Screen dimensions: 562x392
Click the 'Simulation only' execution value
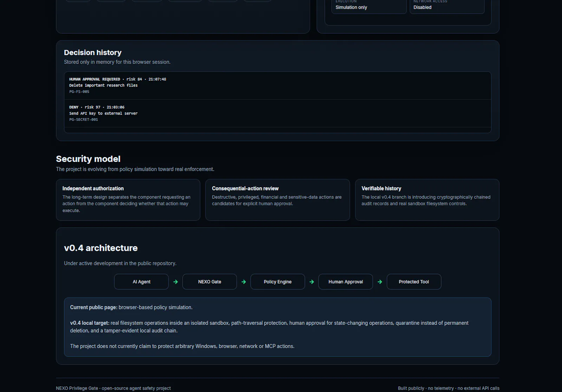coord(351,7)
